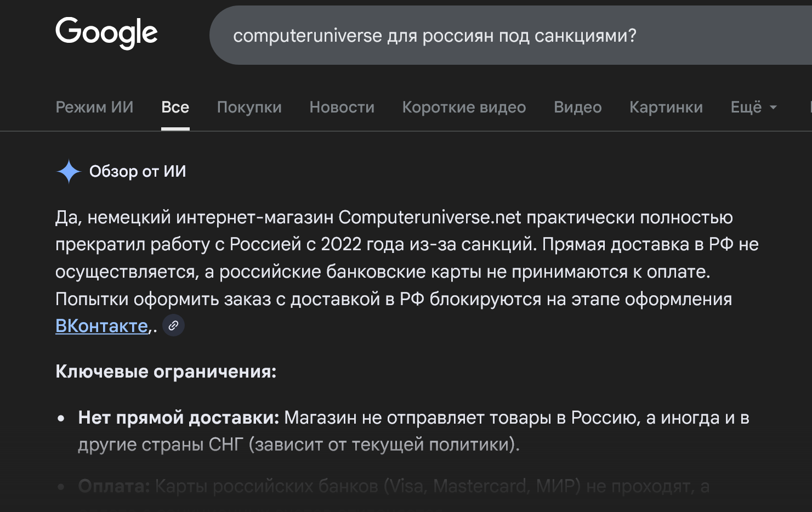The image size is (812, 512).
Task: Switch to Короткие видео tab
Action: tap(464, 107)
